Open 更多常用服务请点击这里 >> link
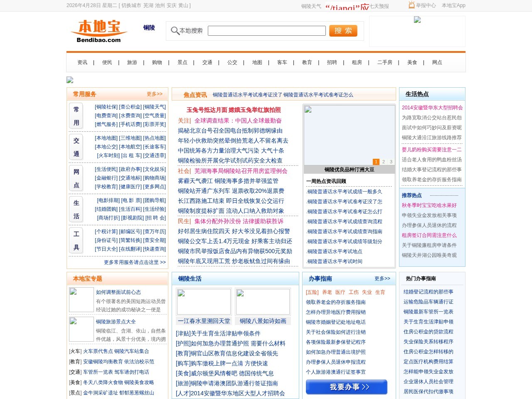 click(135, 262)
